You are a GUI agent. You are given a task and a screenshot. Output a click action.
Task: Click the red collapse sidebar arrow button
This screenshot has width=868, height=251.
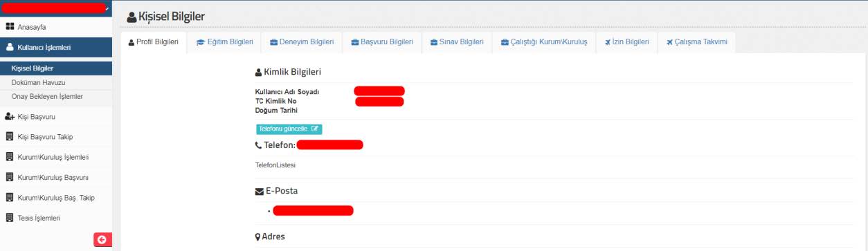pyautogui.click(x=102, y=240)
